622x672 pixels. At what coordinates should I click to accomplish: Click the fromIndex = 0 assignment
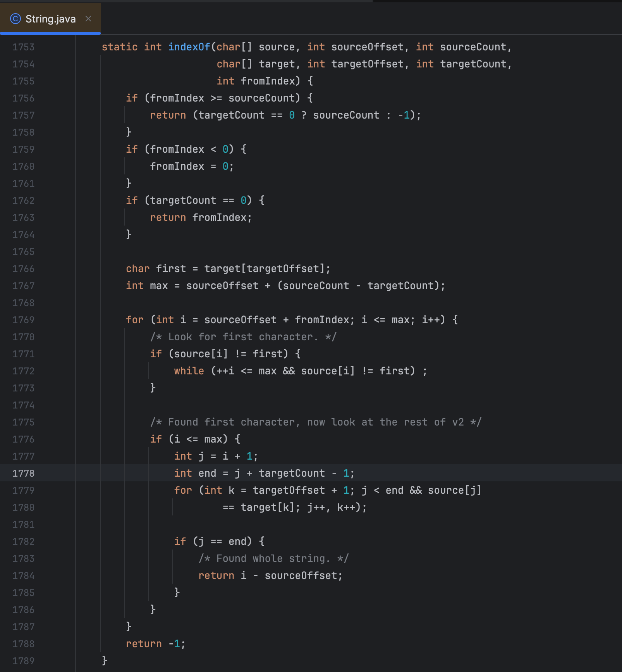coord(192,166)
